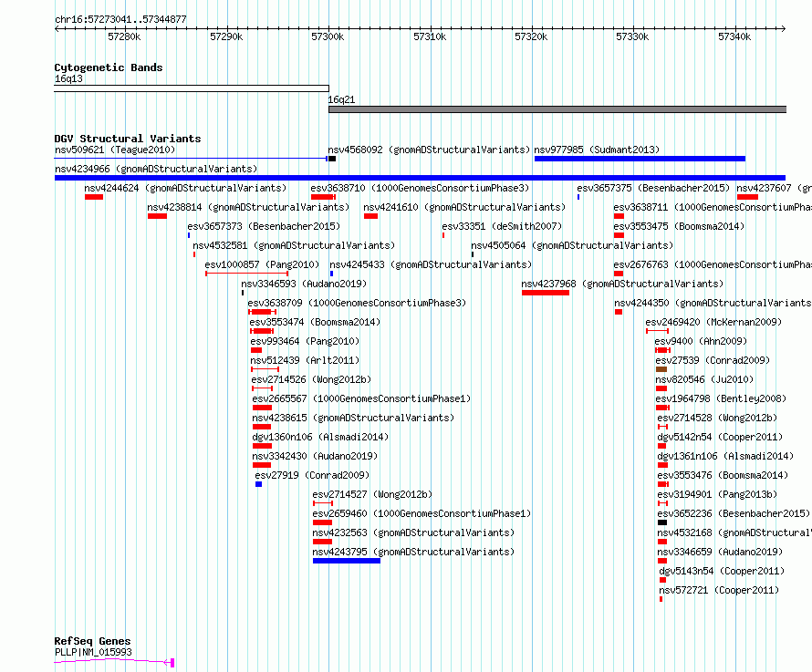Select dgv1361n106 (Alsmadi2014) label
This screenshot has width=812, height=672.
click(725, 456)
